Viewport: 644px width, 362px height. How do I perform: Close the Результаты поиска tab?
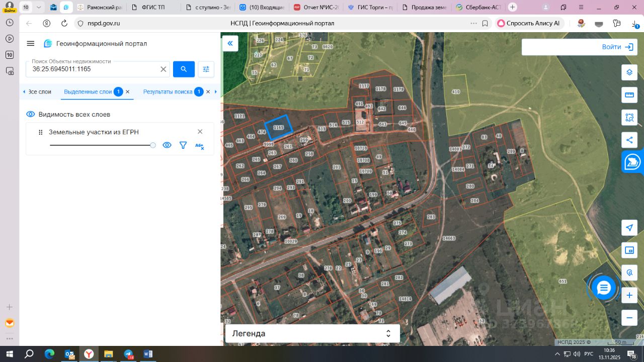(x=208, y=92)
